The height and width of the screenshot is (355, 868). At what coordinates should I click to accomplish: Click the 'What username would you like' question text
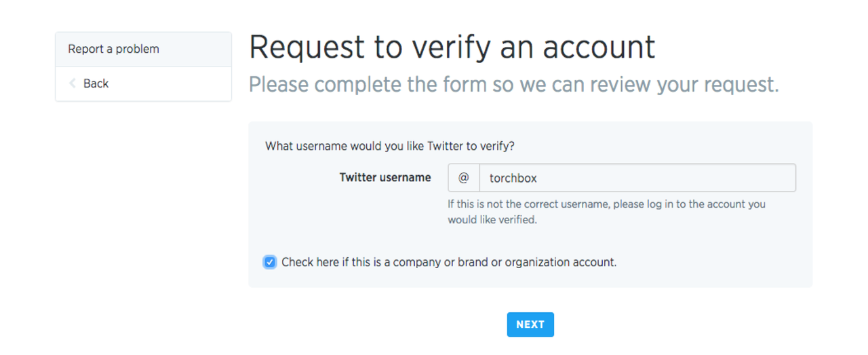(x=389, y=146)
